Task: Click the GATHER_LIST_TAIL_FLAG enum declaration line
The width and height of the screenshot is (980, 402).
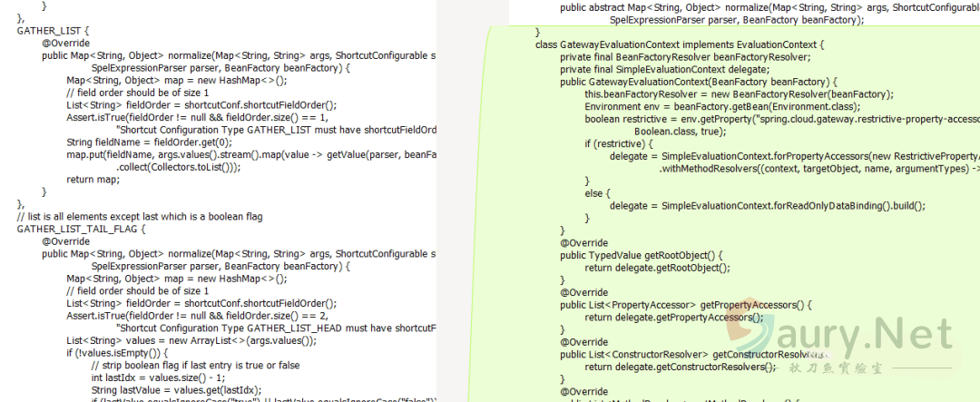Action: (x=81, y=230)
